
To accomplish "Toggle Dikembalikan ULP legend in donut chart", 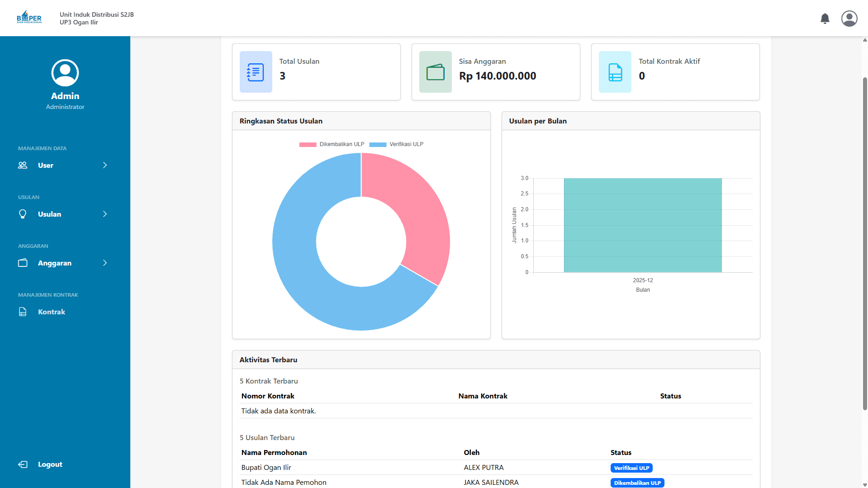I will tap(332, 144).
